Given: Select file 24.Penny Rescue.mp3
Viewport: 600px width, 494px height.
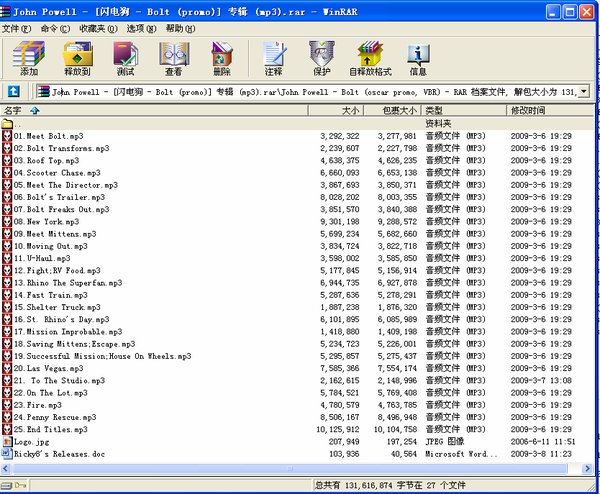Looking at the screenshot, I should 55,417.
